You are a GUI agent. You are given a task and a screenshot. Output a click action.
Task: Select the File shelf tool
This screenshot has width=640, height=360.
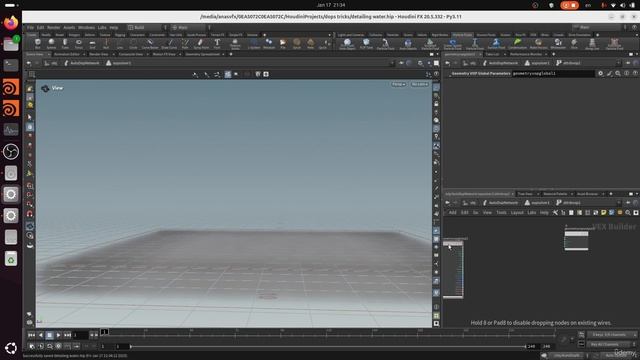283,44
